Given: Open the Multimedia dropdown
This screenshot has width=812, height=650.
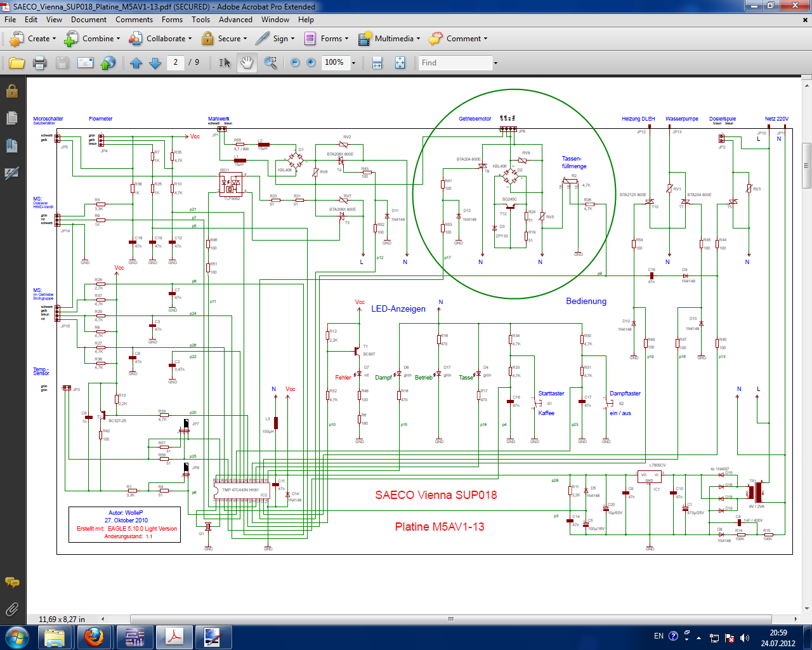Looking at the screenshot, I should point(389,39).
